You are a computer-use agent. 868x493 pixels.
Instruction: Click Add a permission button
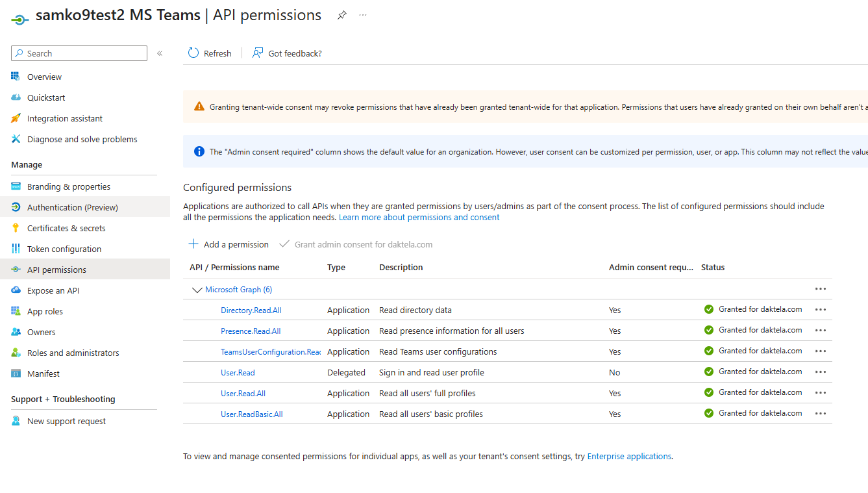(x=229, y=244)
